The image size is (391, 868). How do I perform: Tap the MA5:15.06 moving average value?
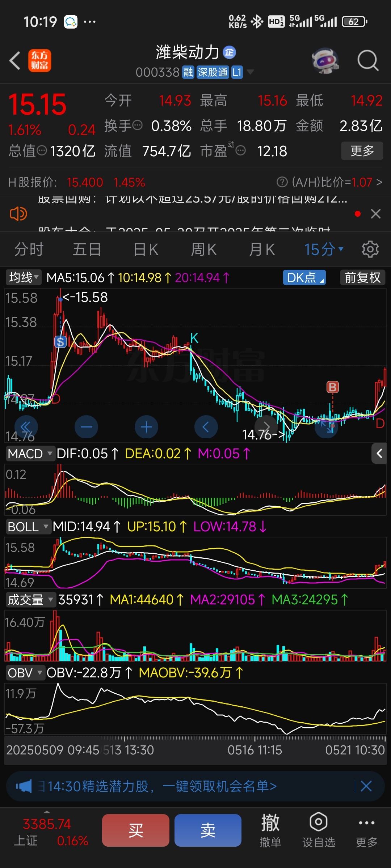coord(80,278)
